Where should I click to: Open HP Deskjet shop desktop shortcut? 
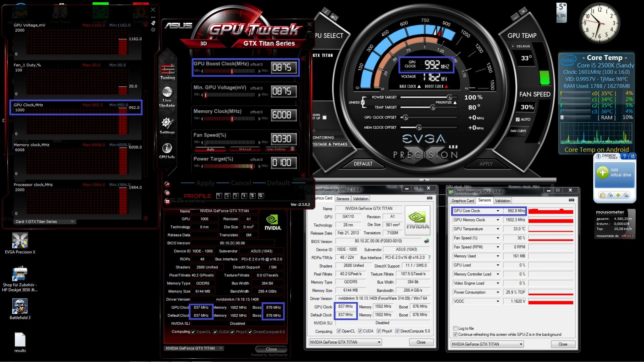point(20,279)
